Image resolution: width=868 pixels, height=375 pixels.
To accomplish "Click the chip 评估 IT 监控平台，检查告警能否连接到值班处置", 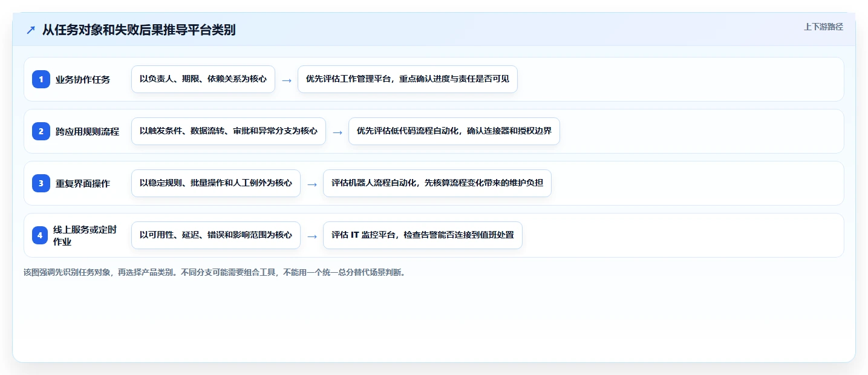I will coord(423,235).
